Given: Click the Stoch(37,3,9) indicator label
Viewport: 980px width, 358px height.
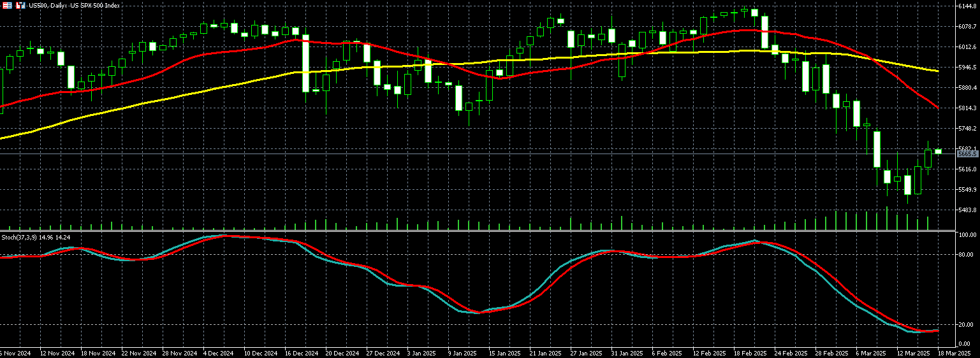Looking at the screenshot, I should [x=36, y=237].
